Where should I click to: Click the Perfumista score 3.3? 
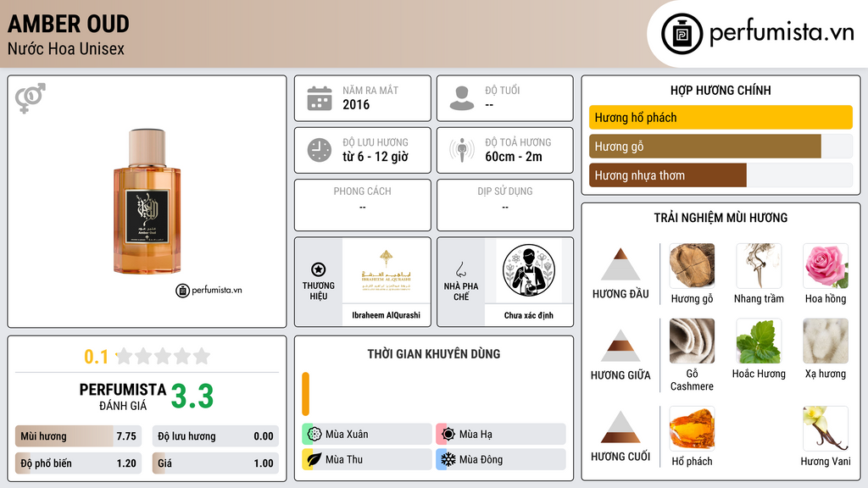pyautogui.click(x=192, y=396)
